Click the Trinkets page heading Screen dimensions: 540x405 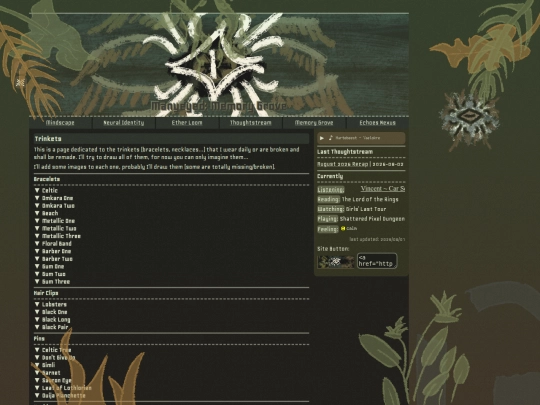tap(48, 138)
